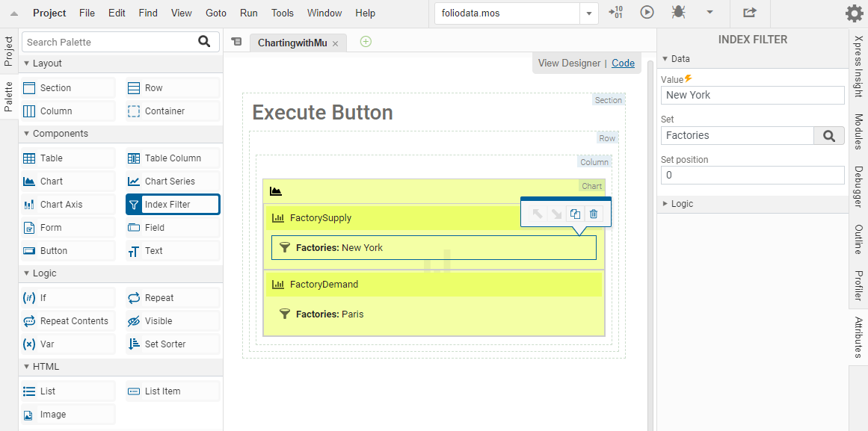The width and height of the screenshot is (868, 431).
Task: Add a new tab with plus icon
Action: (366, 42)
